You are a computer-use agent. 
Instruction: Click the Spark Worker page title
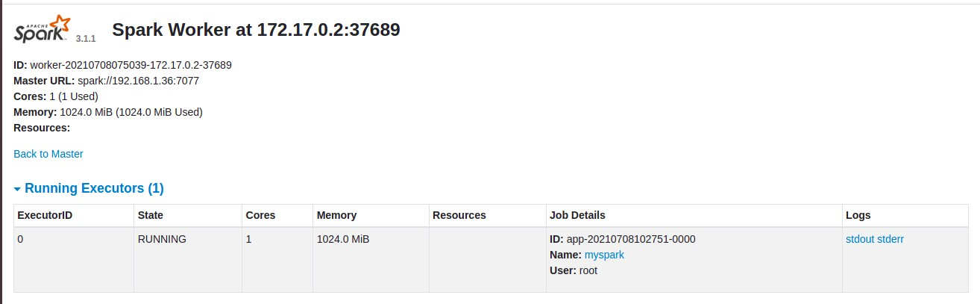point(256,30)
